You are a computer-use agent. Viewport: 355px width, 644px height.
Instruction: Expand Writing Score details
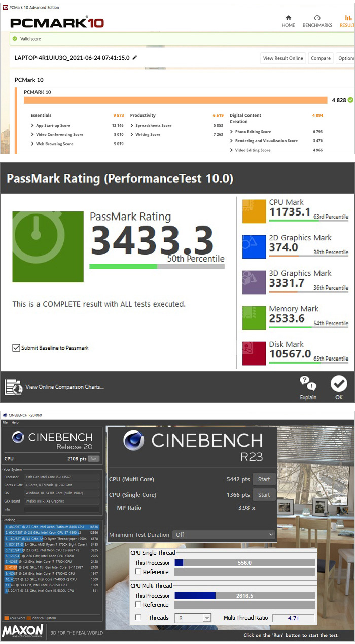(132, 134)
